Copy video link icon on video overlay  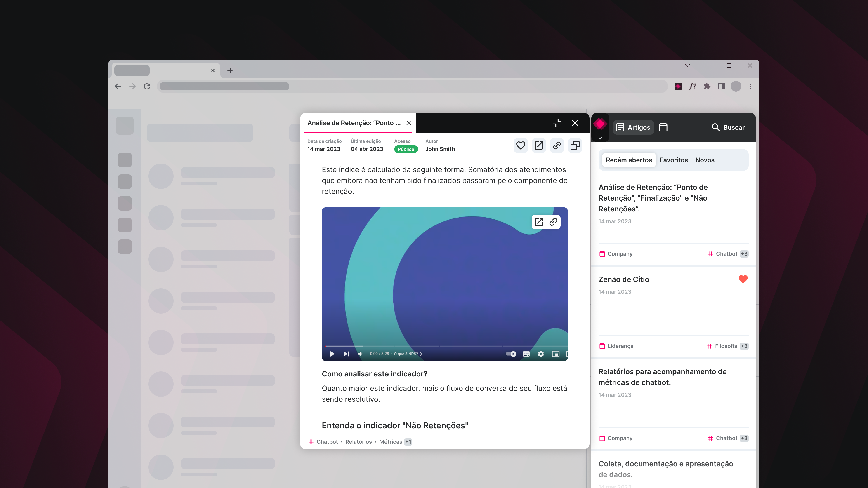coord(553,222)
